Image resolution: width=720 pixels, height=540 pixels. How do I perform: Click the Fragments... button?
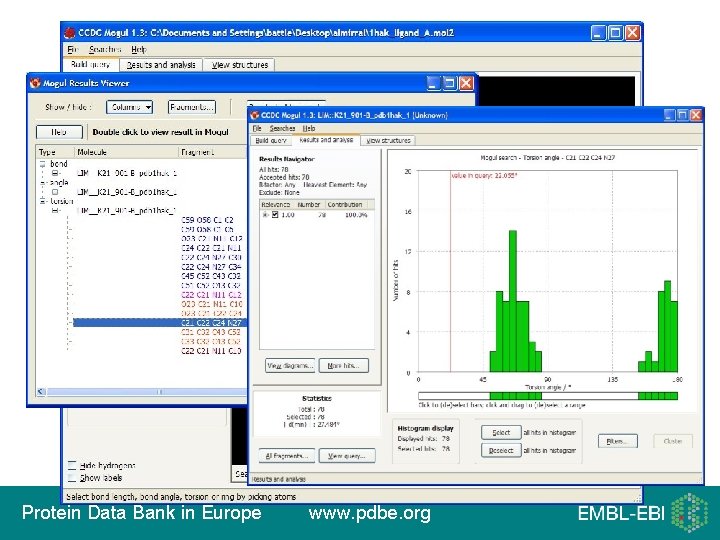[192, 107]
